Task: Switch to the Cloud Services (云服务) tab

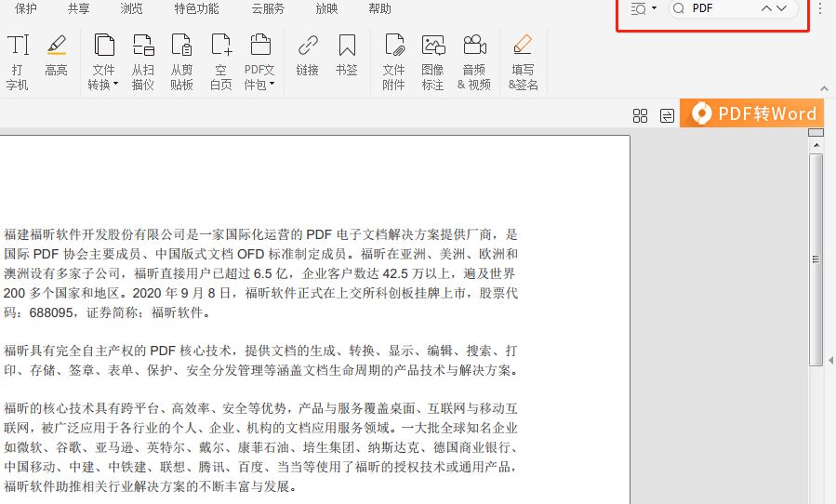Action: [x=268, y=8]
